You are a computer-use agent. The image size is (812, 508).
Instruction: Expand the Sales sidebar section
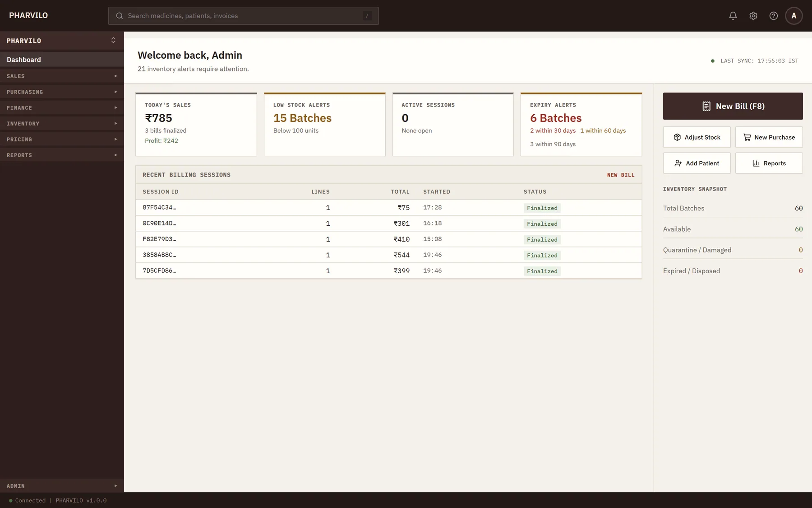pos(62,76)
